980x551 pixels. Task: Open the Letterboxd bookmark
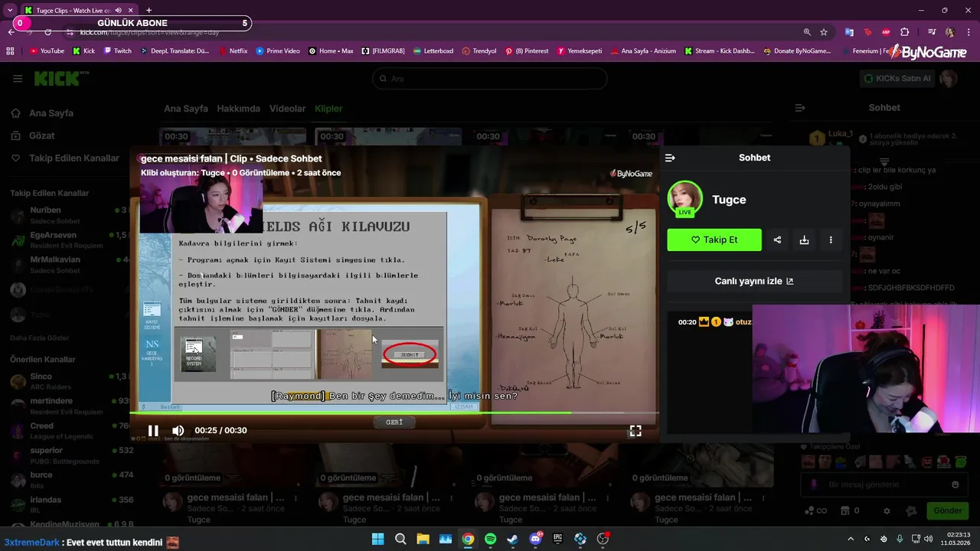pos(433,51)
